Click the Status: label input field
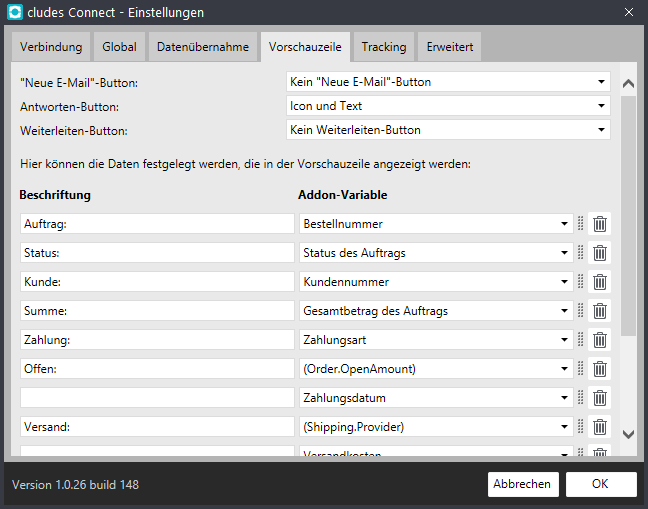 [x=157, y=253]
